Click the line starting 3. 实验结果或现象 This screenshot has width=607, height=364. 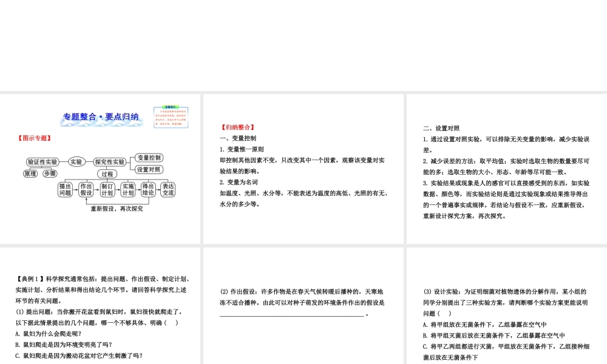click(x=506, y=183)
